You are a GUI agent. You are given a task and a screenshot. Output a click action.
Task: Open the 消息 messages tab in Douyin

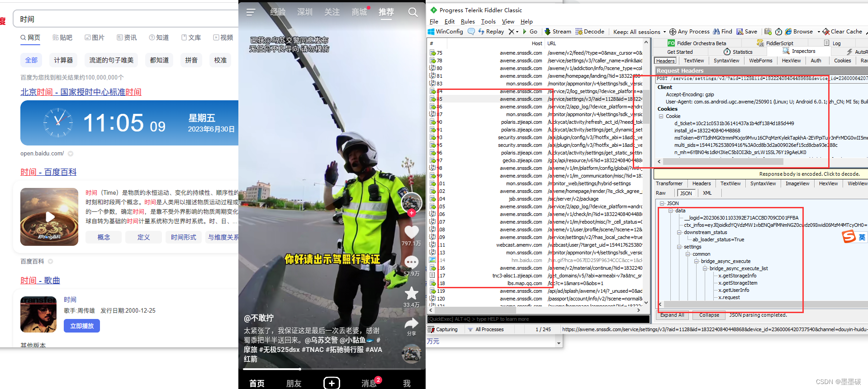click(x=369, y=383)
